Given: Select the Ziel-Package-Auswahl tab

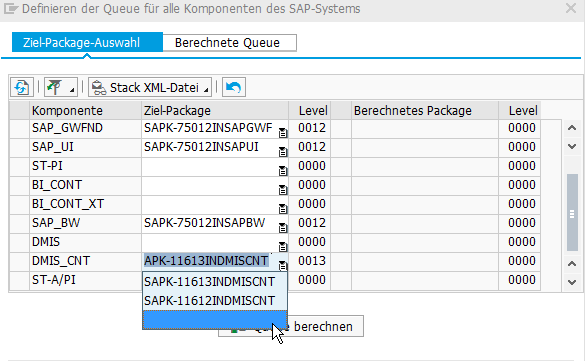Looking at the screenshot, I should 87,43.
